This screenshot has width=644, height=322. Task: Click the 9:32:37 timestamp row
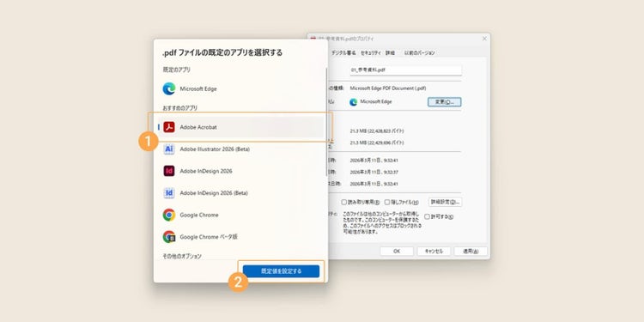point(374,172)
